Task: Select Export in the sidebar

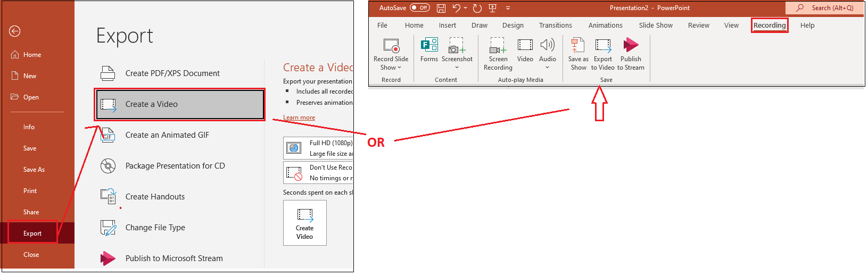Action: pos(32,233)
